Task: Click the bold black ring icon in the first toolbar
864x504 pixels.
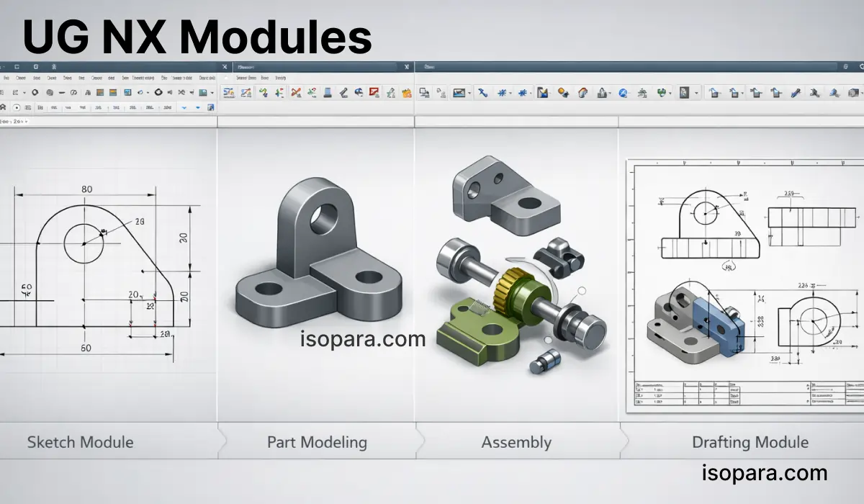Action: [158, 92]
